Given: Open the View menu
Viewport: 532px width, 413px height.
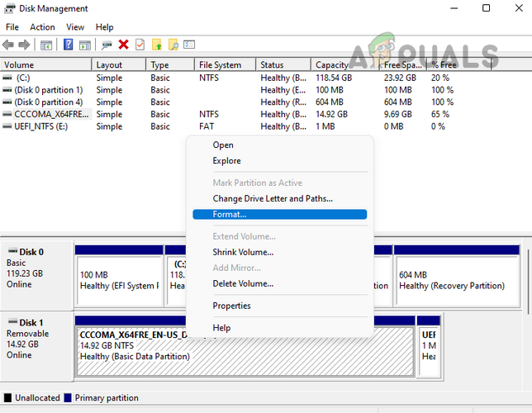Looking at the screenshot, I should [75, 27].
